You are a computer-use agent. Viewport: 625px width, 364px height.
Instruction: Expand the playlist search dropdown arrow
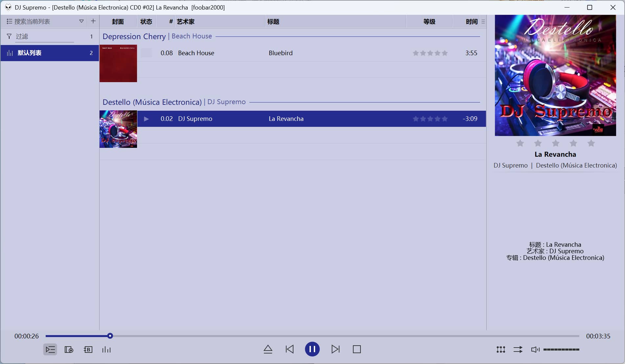tap(81, 21)
